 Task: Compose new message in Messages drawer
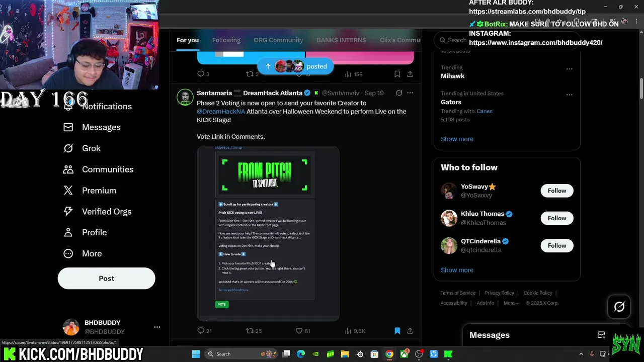[601, 335]
